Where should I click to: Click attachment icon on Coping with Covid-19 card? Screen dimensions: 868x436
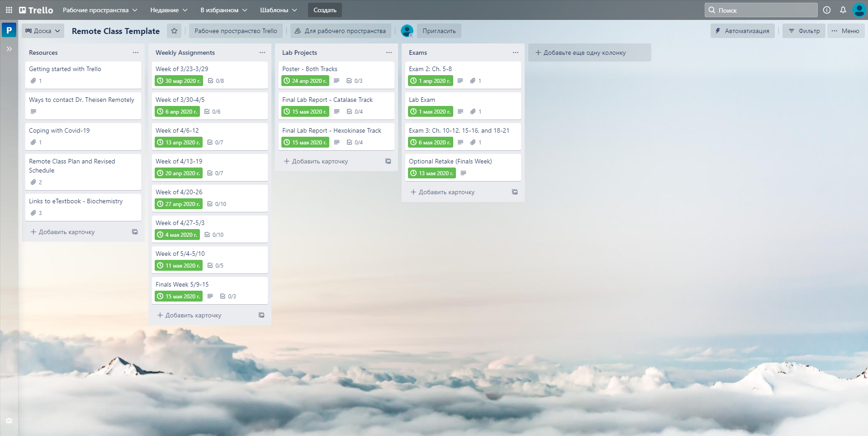click(x=33, y=142)
